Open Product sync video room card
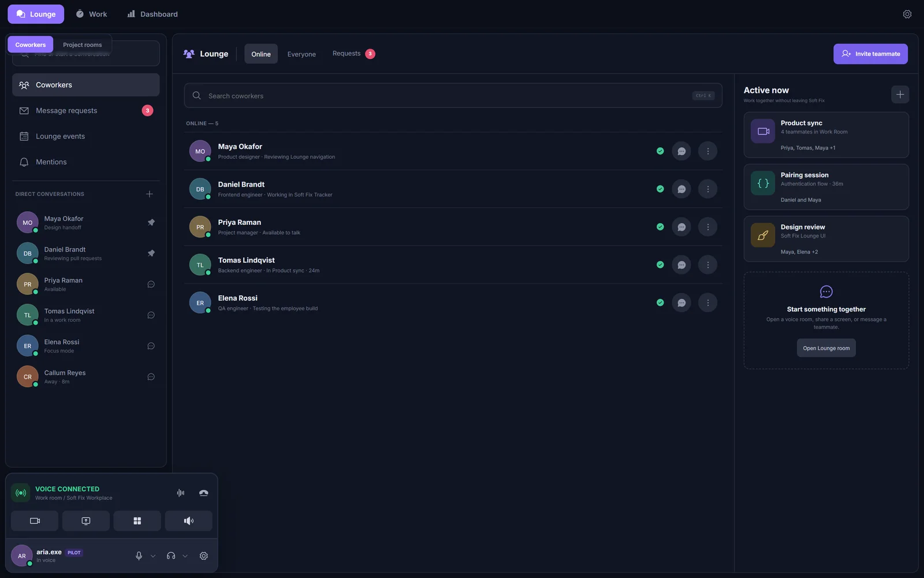The width and height of the screenshot is (924, 578). coord(826,135)
